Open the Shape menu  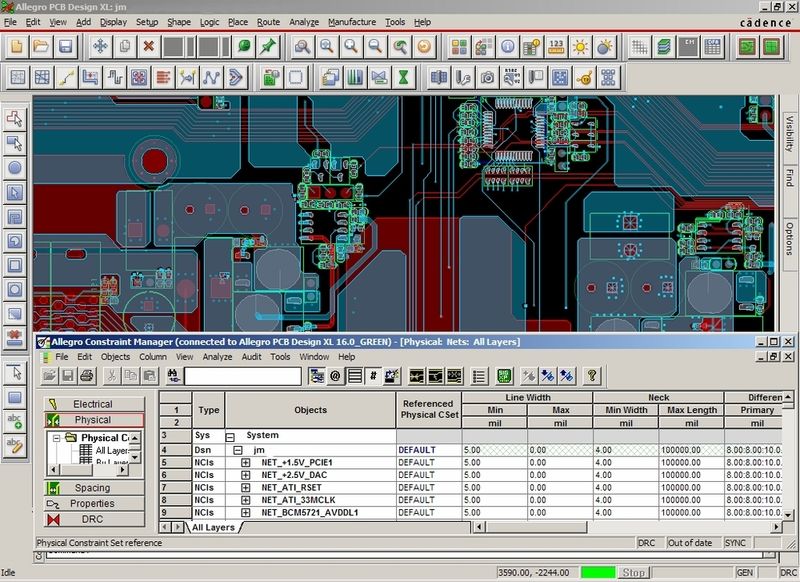179,22
